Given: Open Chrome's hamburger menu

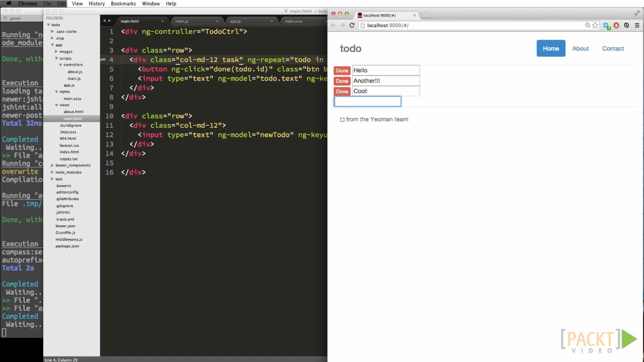Looking at the screenshot, I should 637,25.
